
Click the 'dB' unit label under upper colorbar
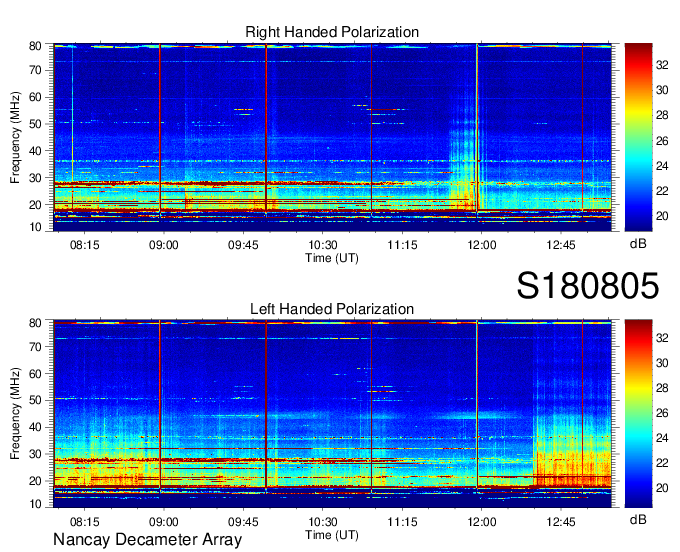[x=638, y=244]
